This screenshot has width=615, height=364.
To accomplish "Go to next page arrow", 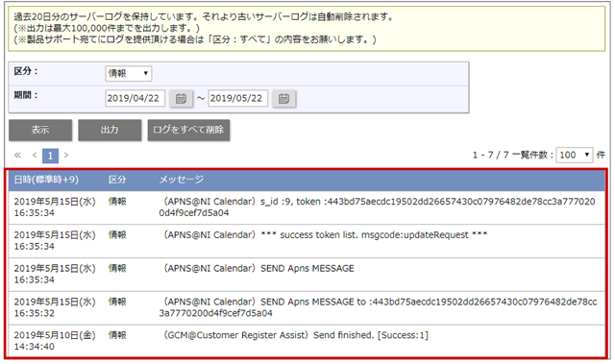I will (66, 156).
